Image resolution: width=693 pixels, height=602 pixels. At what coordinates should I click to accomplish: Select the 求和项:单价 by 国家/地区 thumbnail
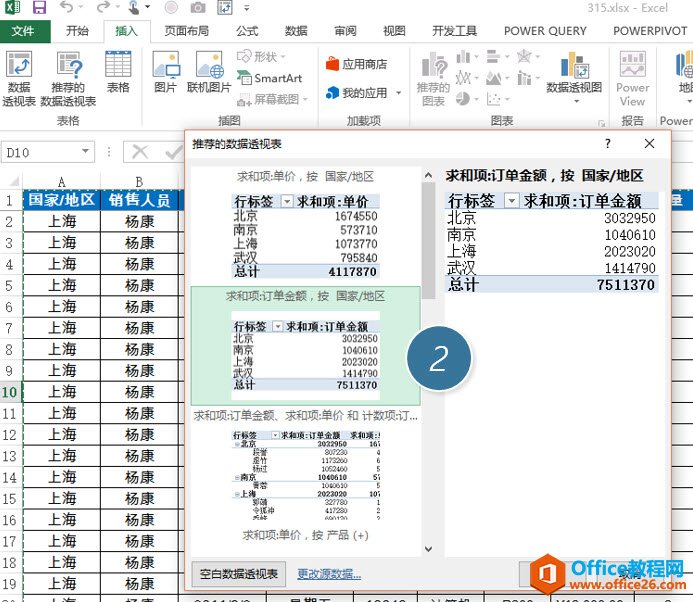[305, 226]
